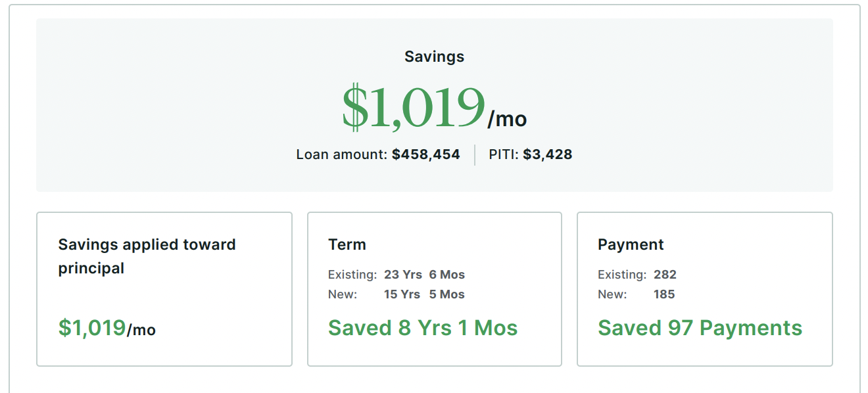
Task: Click the vertical divider between Loan and PITI
Action: coord(475,155)
